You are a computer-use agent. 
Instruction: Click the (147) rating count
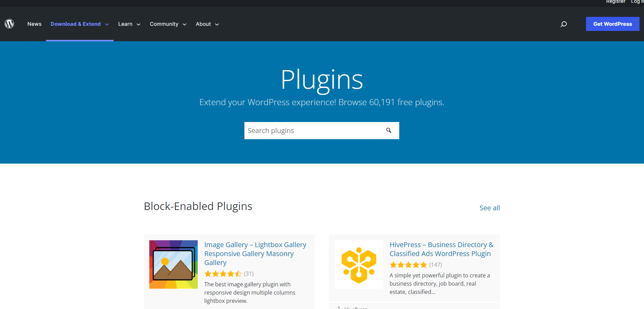[x=436, y=265]
